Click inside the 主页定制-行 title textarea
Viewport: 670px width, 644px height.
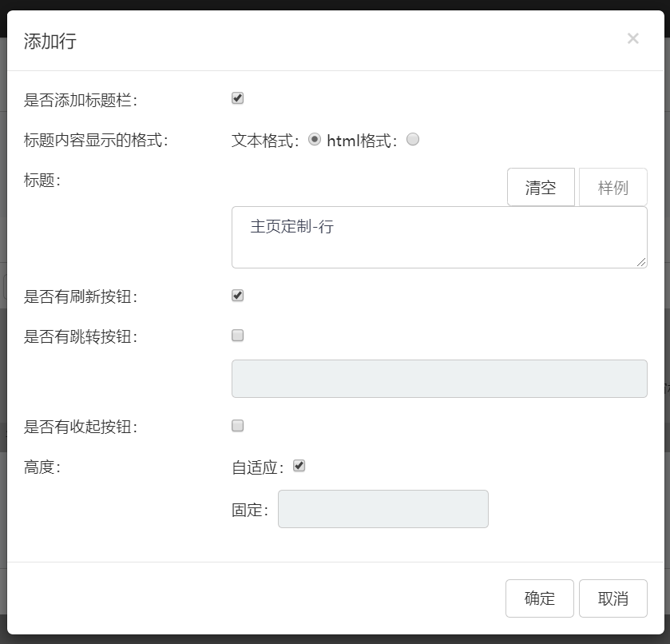[438, 237]
